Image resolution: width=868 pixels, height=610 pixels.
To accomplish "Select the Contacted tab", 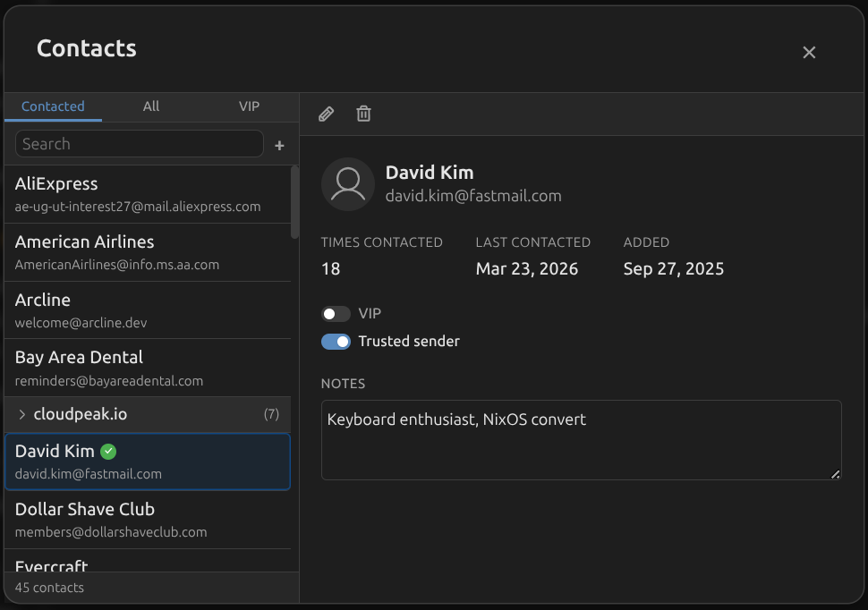I will [53, 106].
